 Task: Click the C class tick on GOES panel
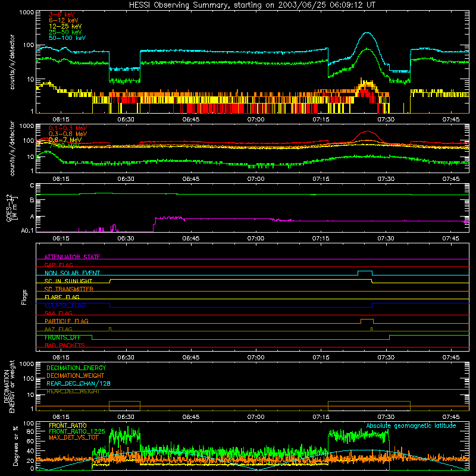tap(32, 186)
